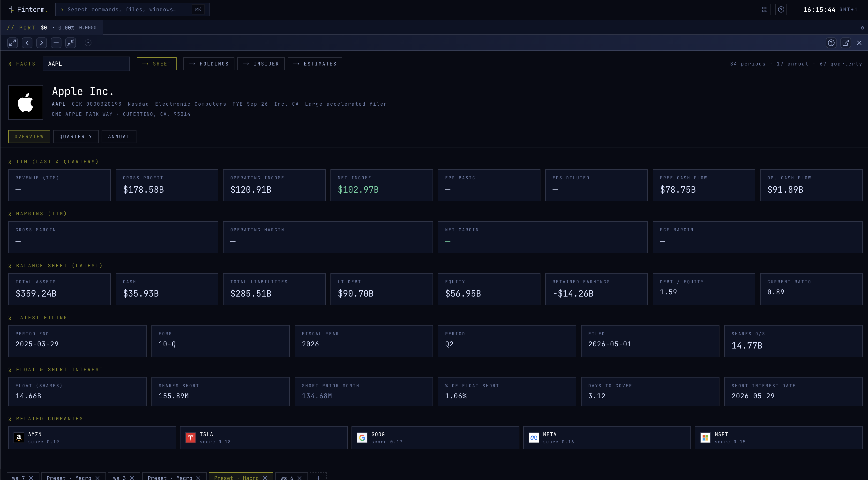
Task: Open the ESTIMATES view
Action: click(x=315, y=64)
